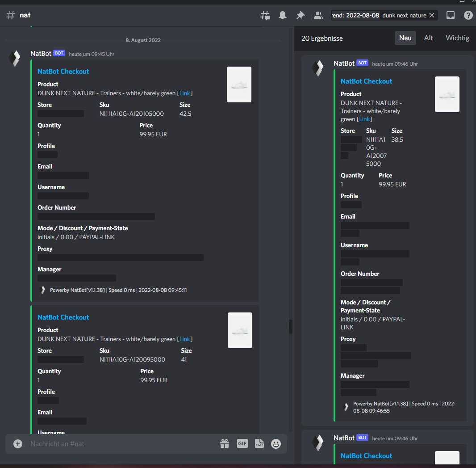Open the threads browser
476x468 pixels.
tap(265, 15)
